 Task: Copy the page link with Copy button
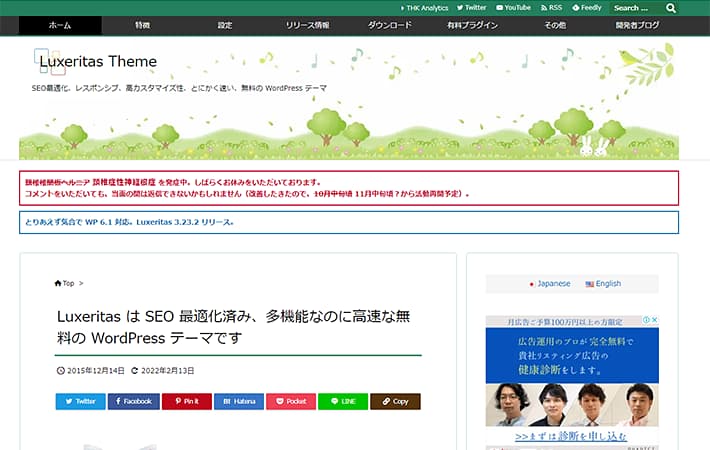(x=395, y=401)
